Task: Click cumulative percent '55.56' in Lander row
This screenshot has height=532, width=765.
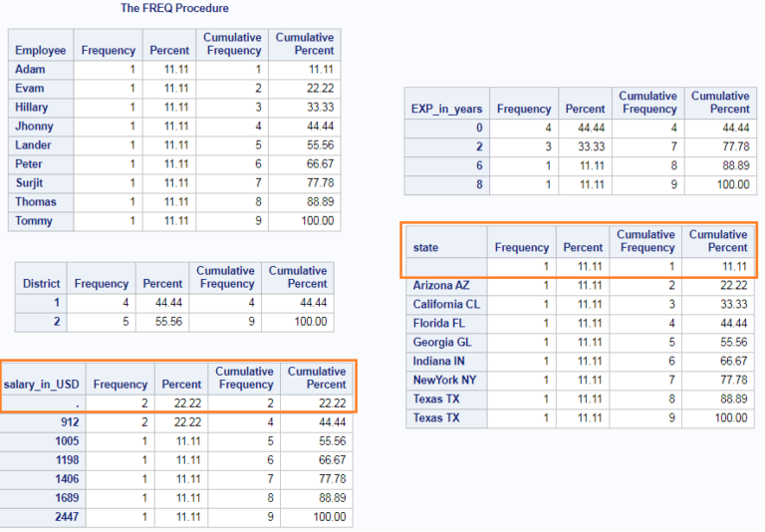Action: click(x=320, y=145)
